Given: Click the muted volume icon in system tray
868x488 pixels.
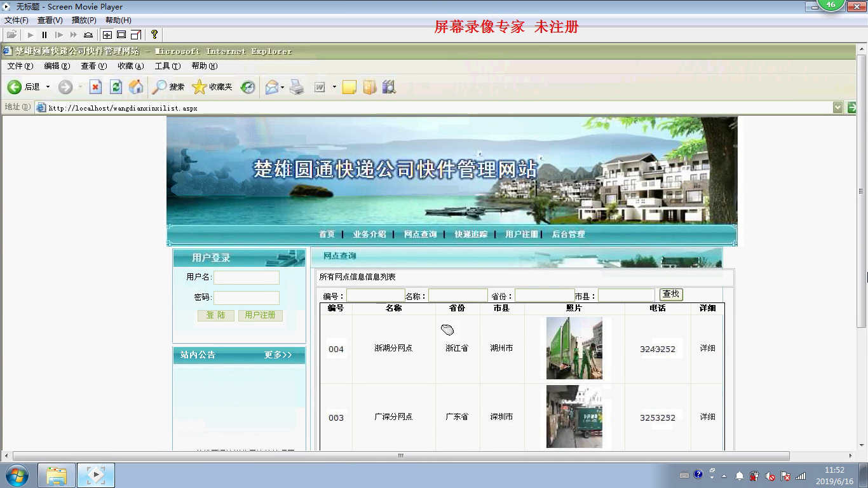Looking at the screenshot, I should tap(770, 475).
